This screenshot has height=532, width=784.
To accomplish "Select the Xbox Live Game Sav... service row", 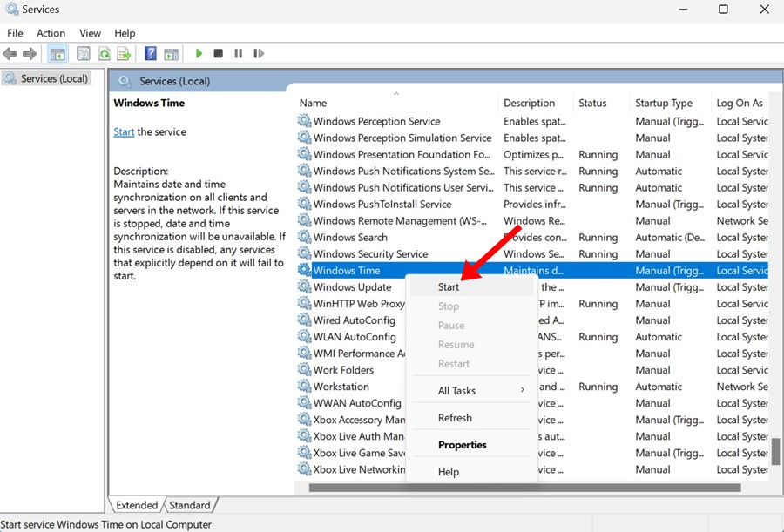I will click(532, 453).
